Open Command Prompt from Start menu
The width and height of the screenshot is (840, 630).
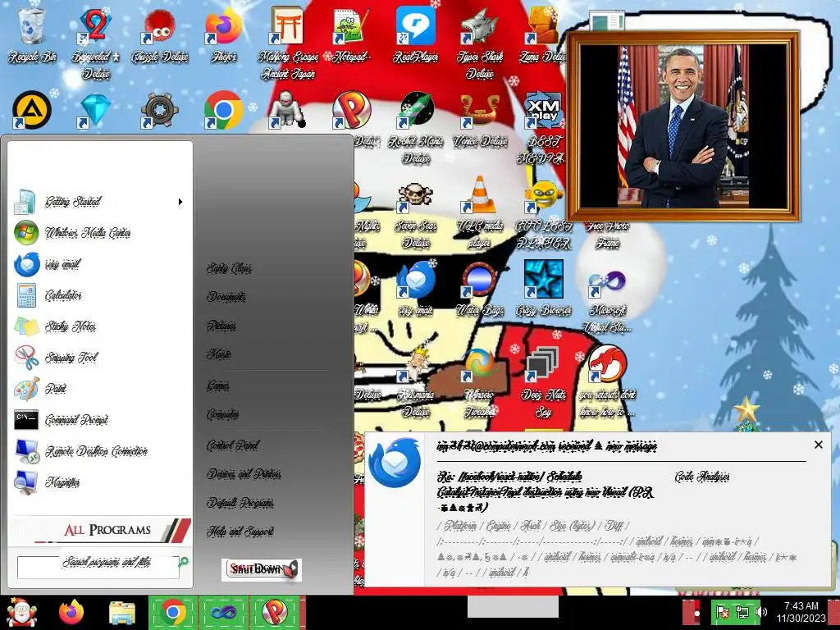coord(99,419)
